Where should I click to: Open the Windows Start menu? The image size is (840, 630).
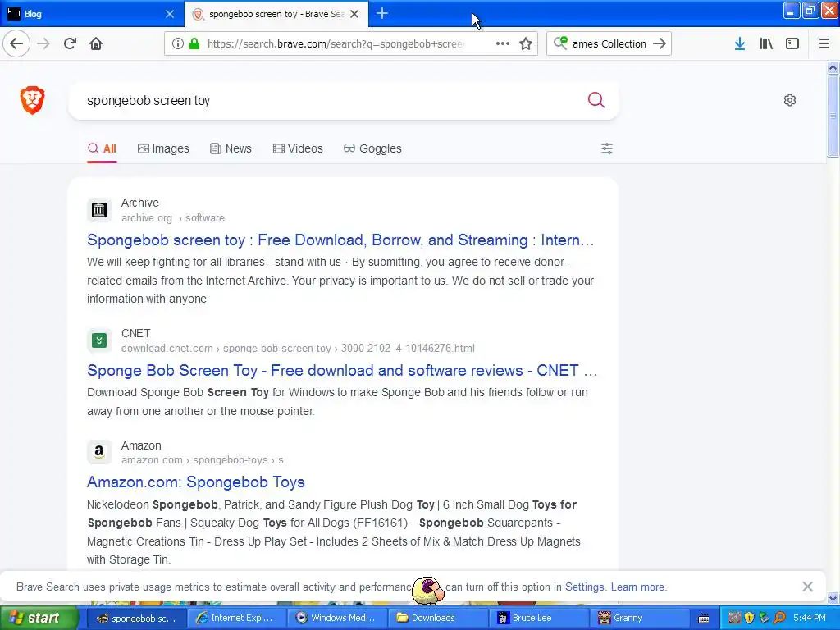coord(39,618)
